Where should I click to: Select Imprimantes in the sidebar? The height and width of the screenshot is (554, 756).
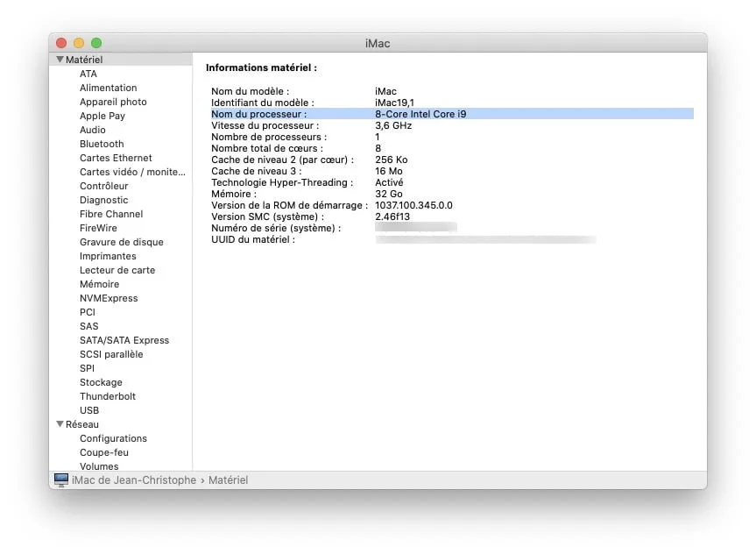click(x=108, y=256)
